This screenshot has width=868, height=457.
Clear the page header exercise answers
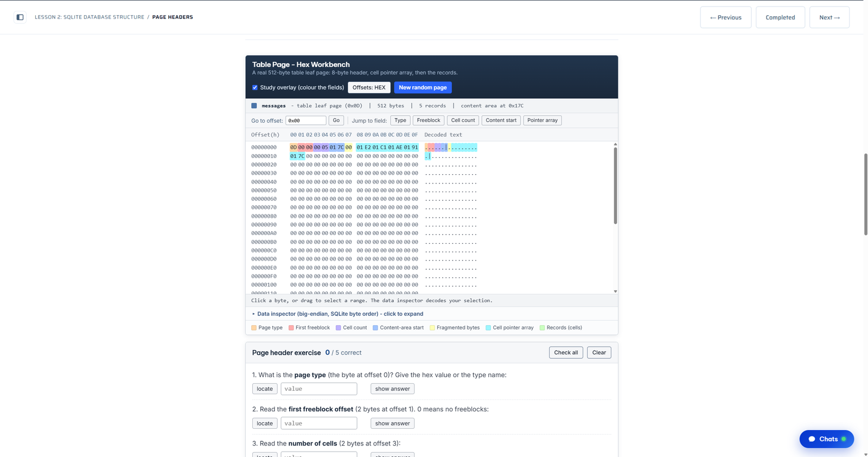[599, 353]
